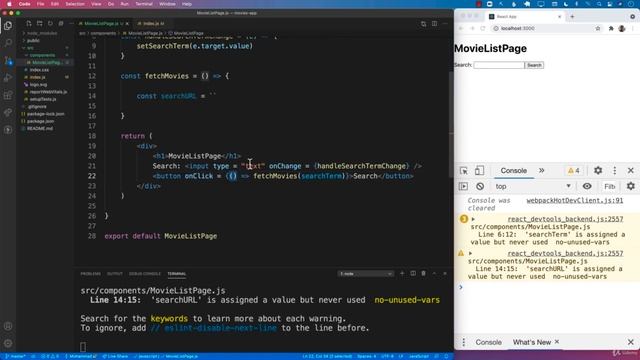Viewport: 640px width, 360px height.
Task: Open a new Chrome tab
Action: click(572, 17)
